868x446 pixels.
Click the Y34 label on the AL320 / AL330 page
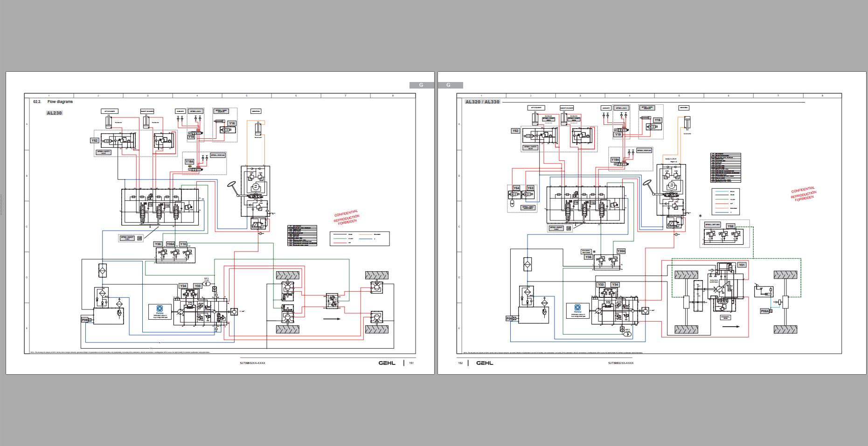(x=615, y=284)
